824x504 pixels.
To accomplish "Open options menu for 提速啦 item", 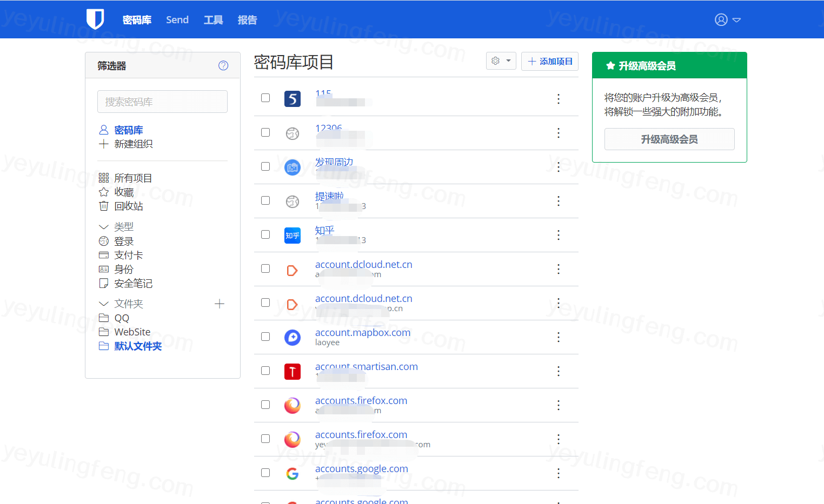I will (559, 201).
